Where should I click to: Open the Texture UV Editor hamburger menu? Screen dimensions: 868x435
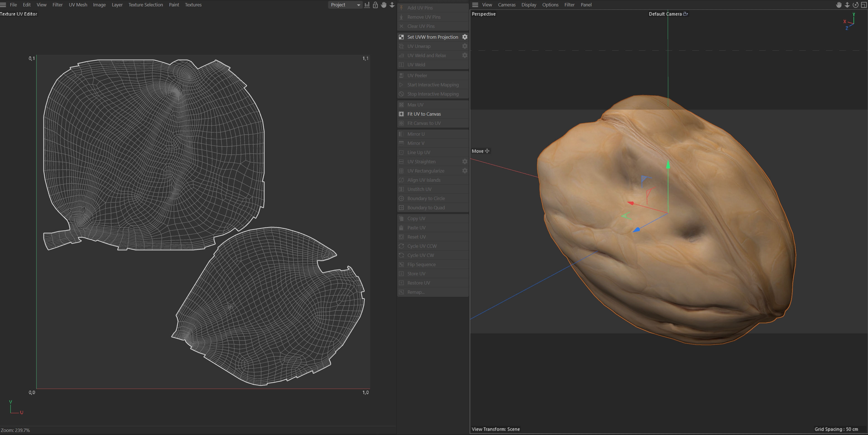pos(3,5)
